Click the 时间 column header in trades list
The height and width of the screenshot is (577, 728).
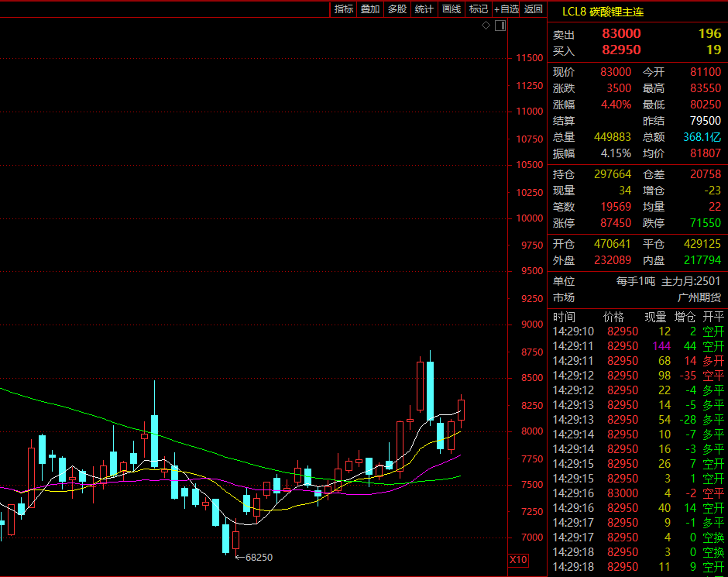coord(565,317)
